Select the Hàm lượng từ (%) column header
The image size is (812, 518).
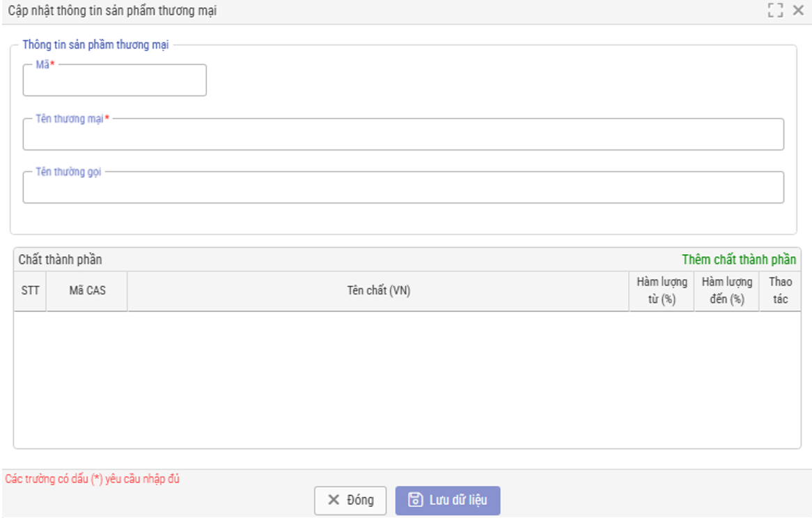(662, 291)
